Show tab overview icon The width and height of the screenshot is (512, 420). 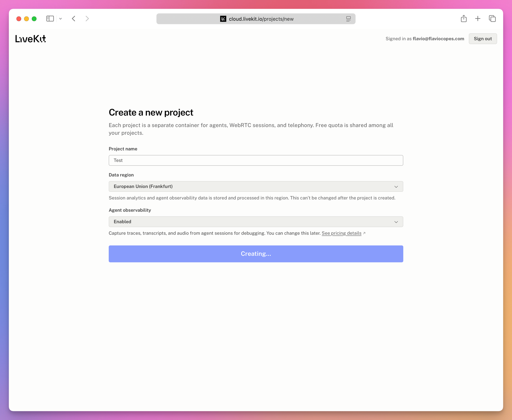tap(492, 18)
